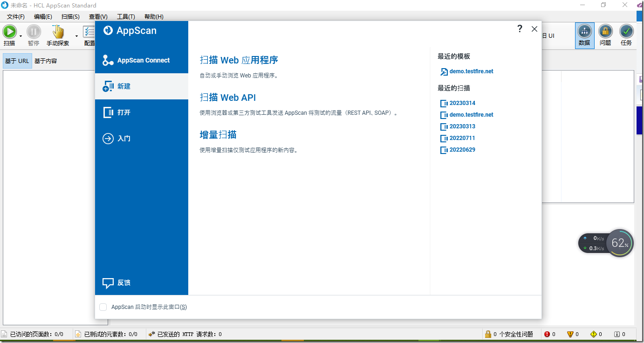
Task: Open the 查看(V) menu
Action: coord(98,17)
